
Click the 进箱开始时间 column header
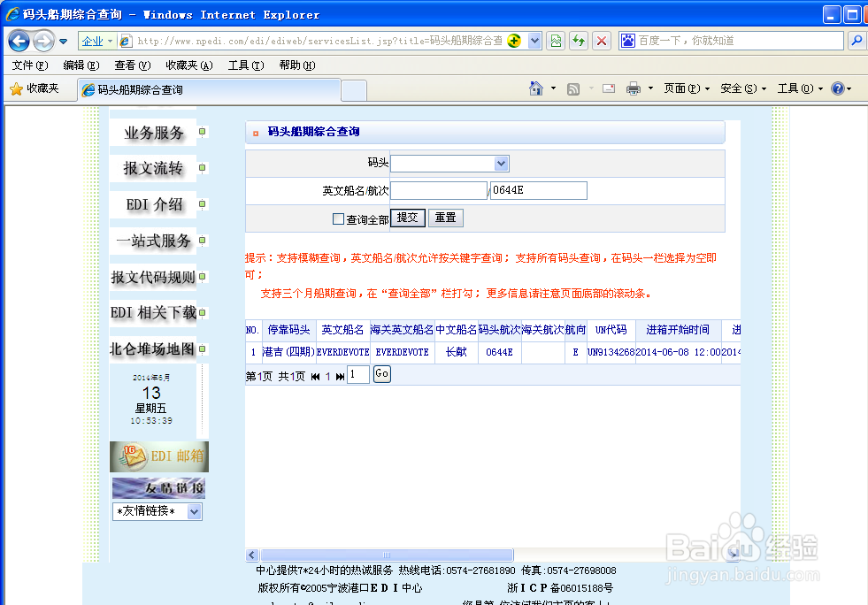click(x=678, y=330)
